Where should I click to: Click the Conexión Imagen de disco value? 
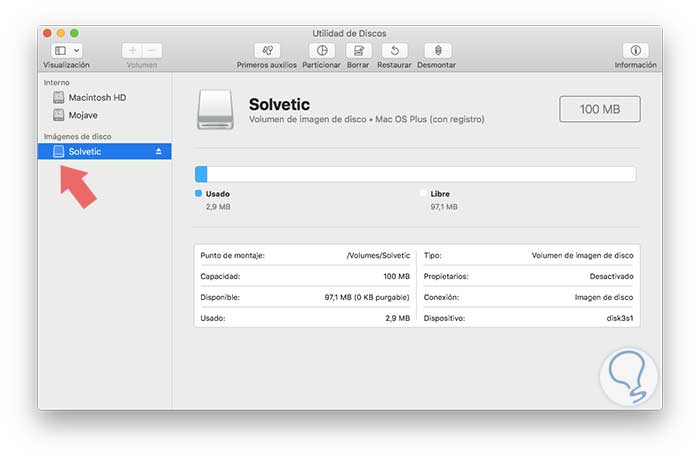tap(604, 297)
